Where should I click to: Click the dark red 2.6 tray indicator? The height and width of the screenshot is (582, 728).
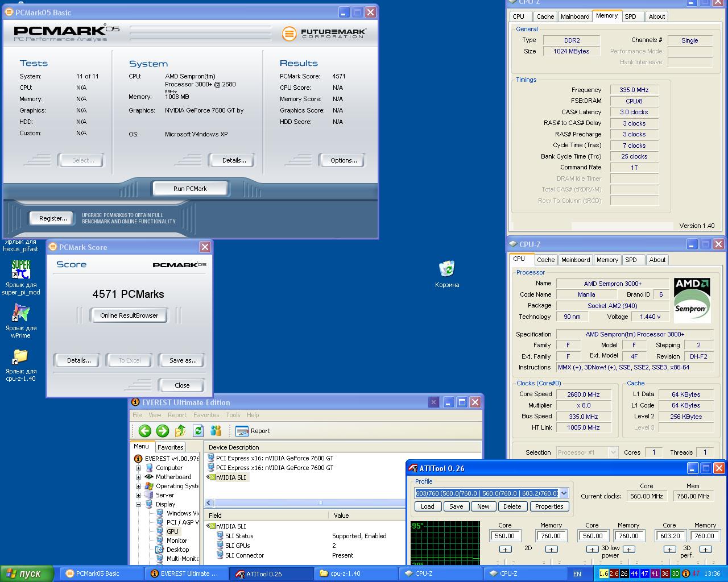click(614, 573)
